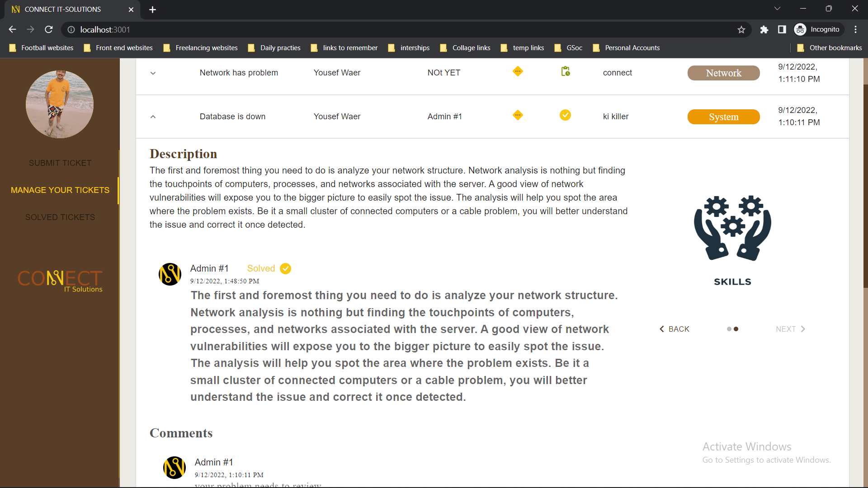Open the browser tab search dropdown arrow
868x488 pixels.
click(777, 9)
